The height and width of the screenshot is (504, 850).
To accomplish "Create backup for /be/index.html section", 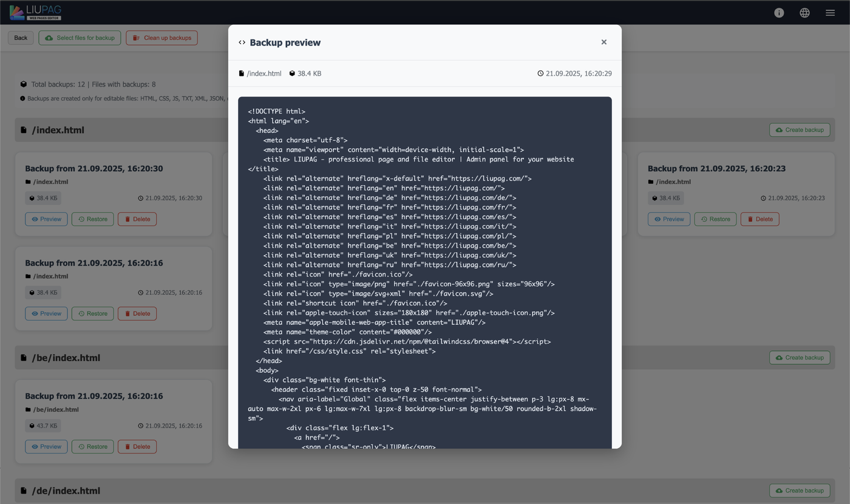I will pos(799,358).
